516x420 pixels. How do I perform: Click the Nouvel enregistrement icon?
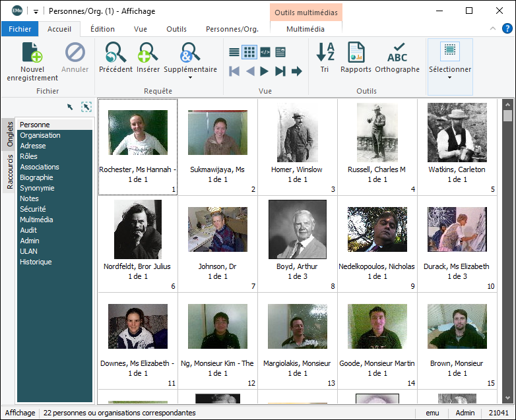point(32,53)
